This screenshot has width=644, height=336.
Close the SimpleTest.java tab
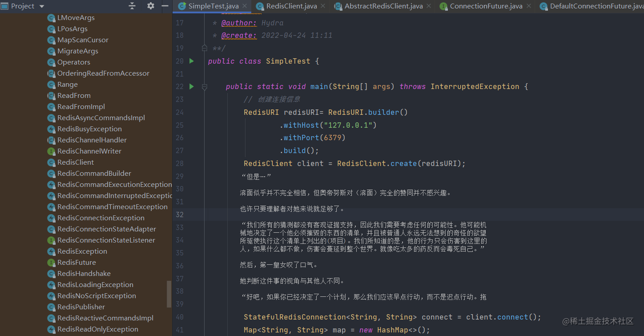point(245,6)
